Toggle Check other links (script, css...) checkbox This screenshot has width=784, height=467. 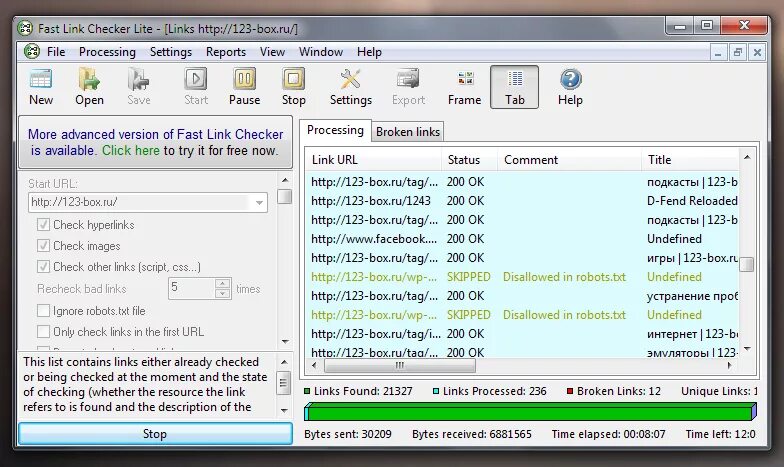(x=44, y=266)
